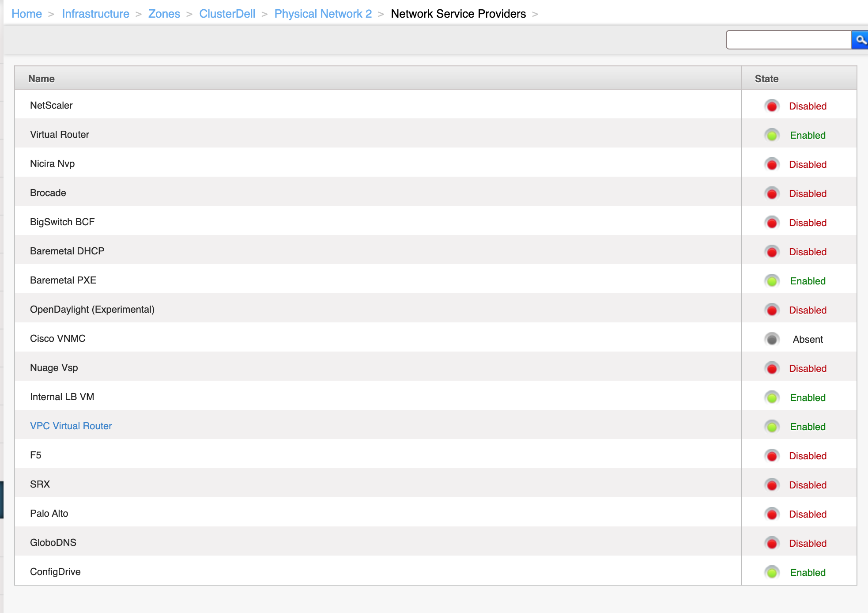Click Disabled state text for Palo Alto
868x613 pixels.
pos(808,514)
